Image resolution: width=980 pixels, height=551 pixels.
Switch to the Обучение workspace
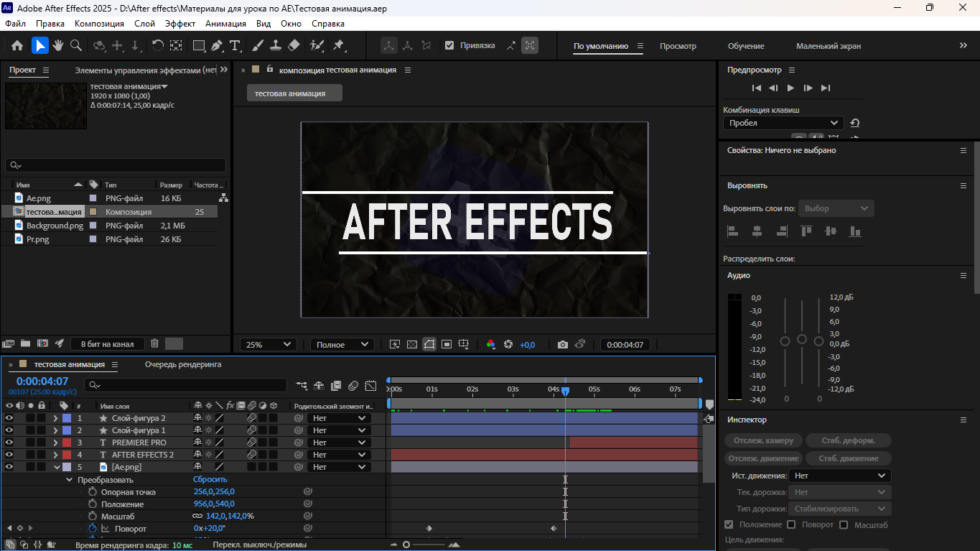click(x=746, y=46)
